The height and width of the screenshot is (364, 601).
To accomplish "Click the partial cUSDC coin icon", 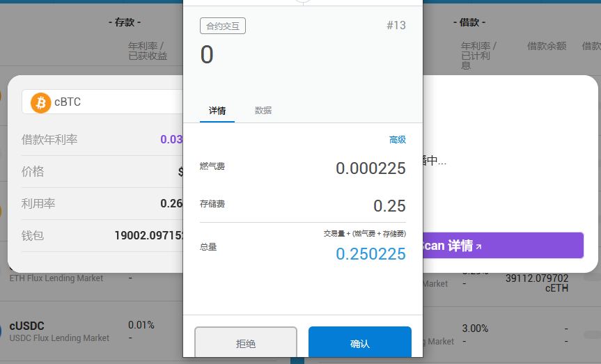I will [1, 331].
